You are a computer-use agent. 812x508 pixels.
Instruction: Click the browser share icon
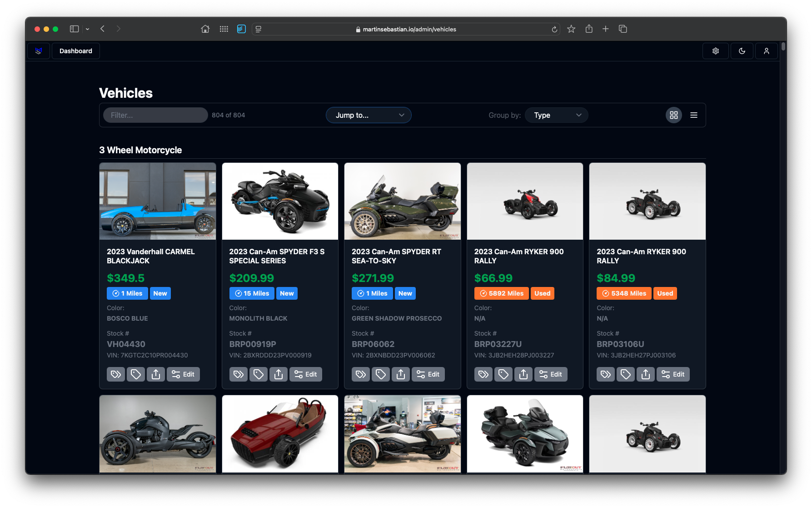click(x=589, y=29)
